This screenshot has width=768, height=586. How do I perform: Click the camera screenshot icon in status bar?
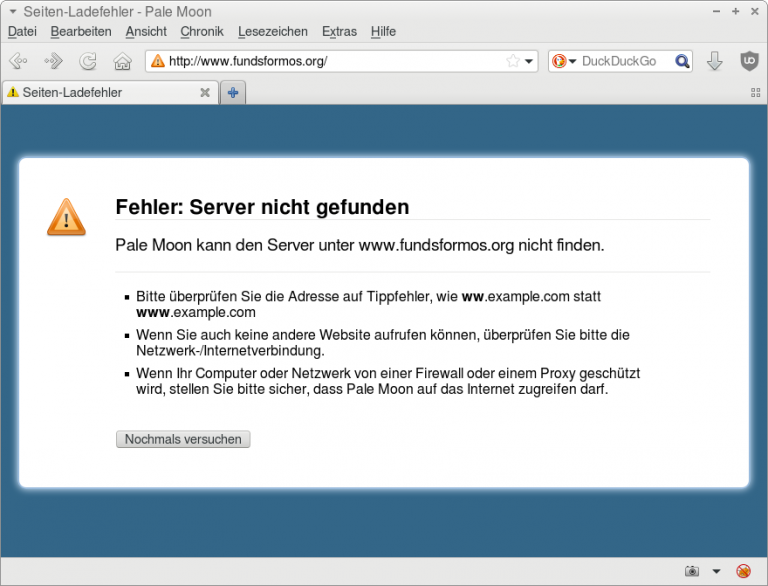pyautogui.click(x=692, y=571)
